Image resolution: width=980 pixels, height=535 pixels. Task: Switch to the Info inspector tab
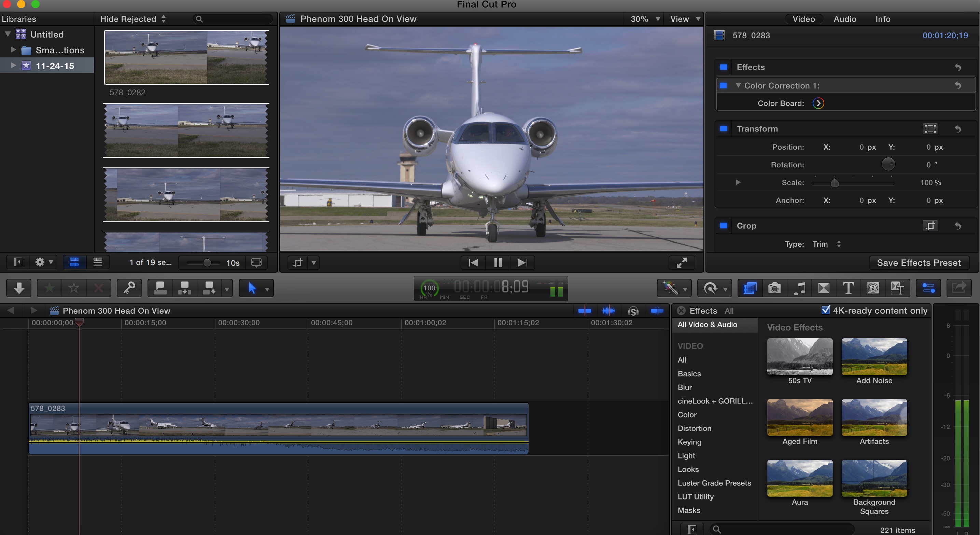click(883, 19)
